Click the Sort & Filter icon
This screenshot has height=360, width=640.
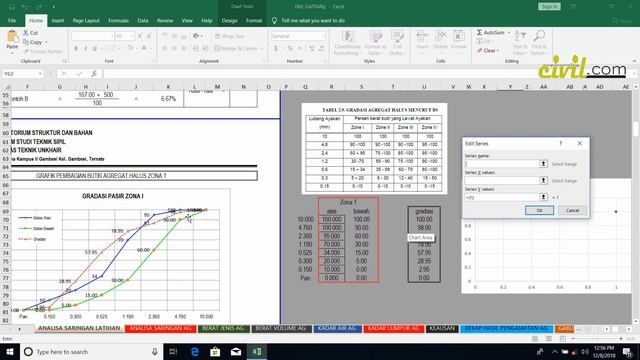(520, 37)
